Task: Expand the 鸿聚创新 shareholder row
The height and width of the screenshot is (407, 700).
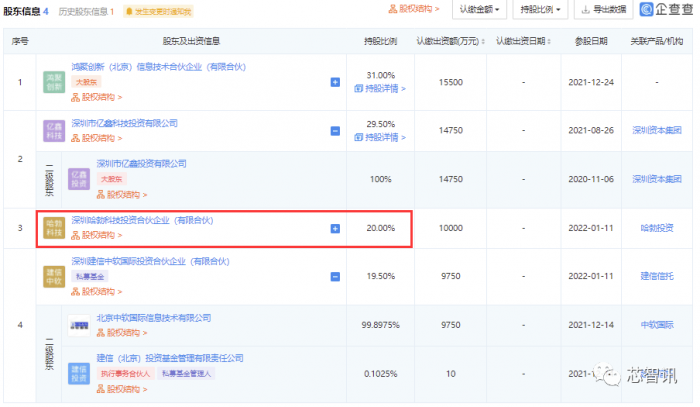Action: pos(335,82)
